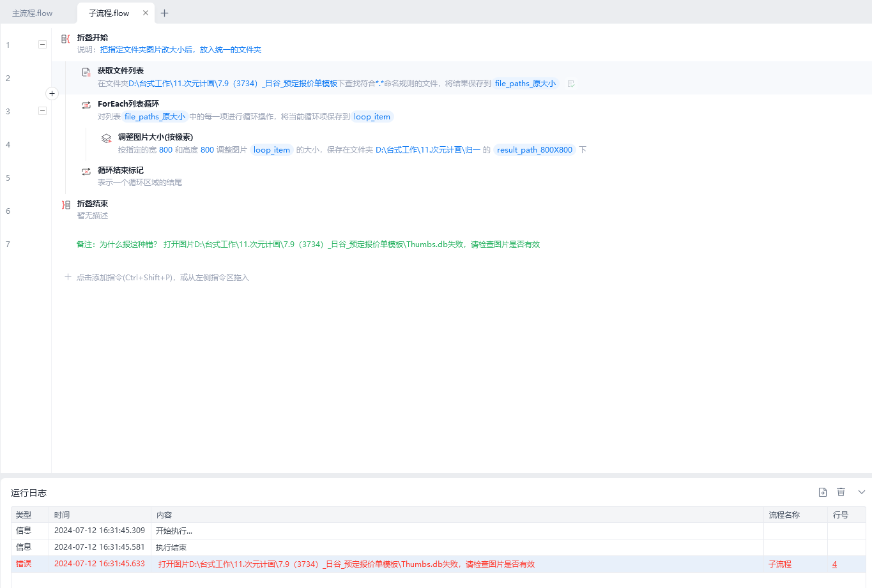Screen dimensions: 872x588
Task: Click the fold start block icon
Action: coord(65,39)
